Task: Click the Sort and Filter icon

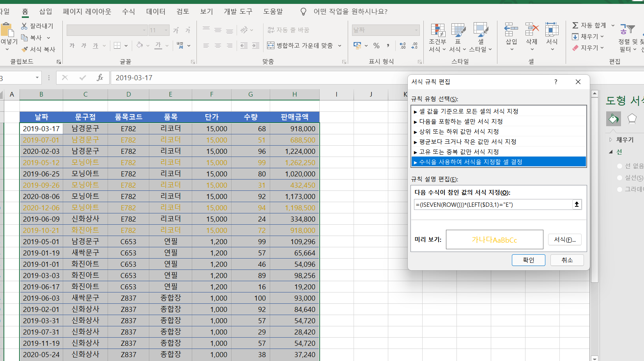Action: click(x=628, y=30)
